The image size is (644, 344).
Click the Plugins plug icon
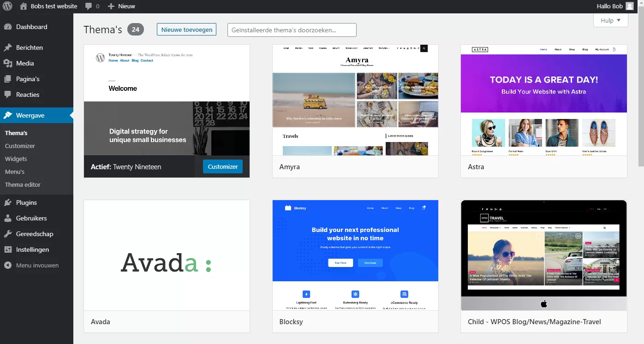8,202
